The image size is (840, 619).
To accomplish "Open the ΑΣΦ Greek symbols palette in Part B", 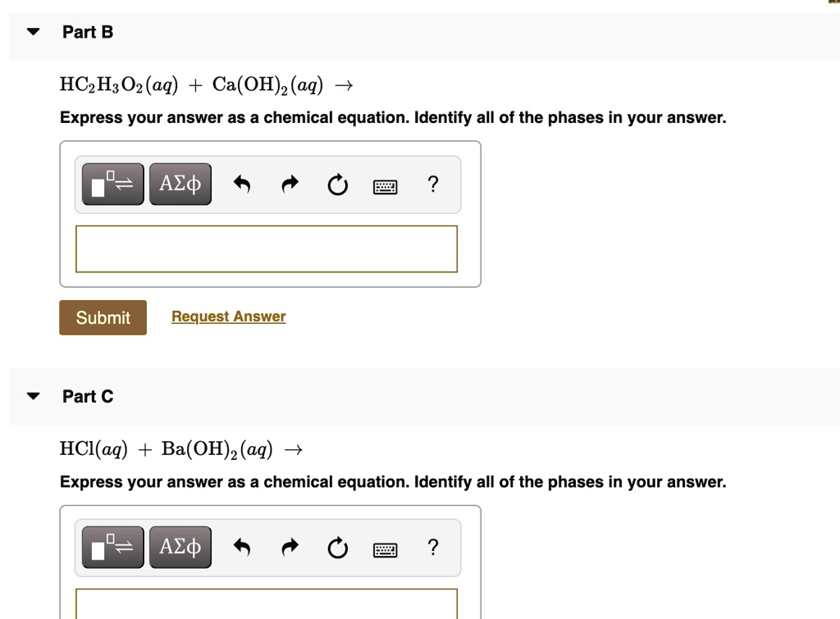I will 180,184.
